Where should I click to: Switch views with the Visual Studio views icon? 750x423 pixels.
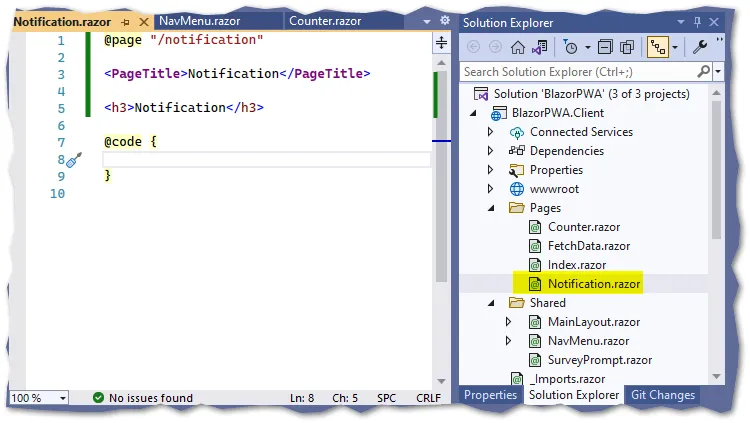pyautogui.click(x=540, y=47)
